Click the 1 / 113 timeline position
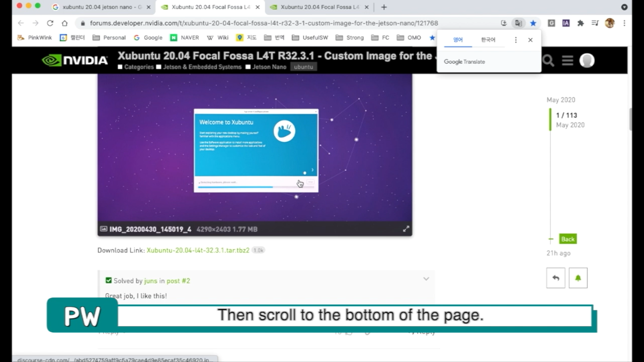The height and width of the screenshot is (362, 644). (567, 115)
